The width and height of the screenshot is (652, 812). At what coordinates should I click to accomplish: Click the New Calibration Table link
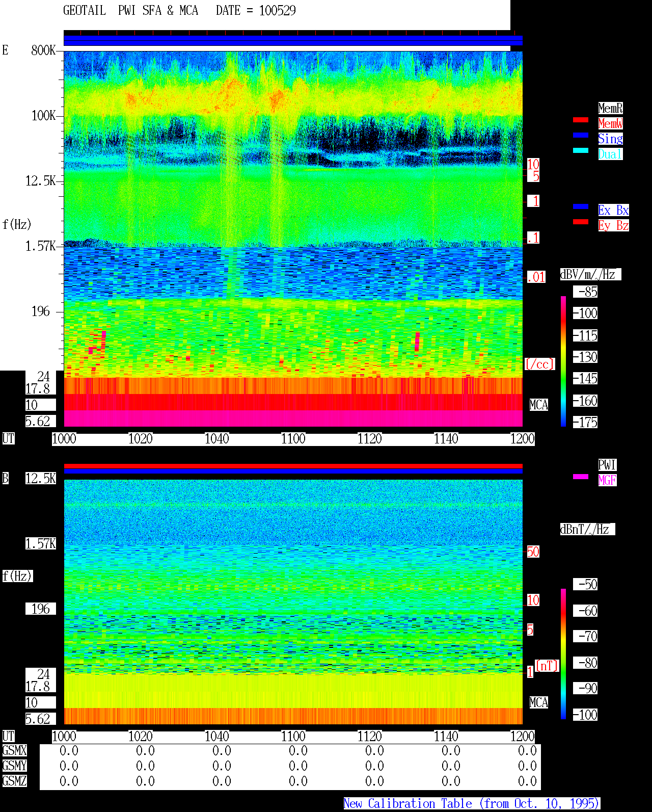(x=472, y=804)
